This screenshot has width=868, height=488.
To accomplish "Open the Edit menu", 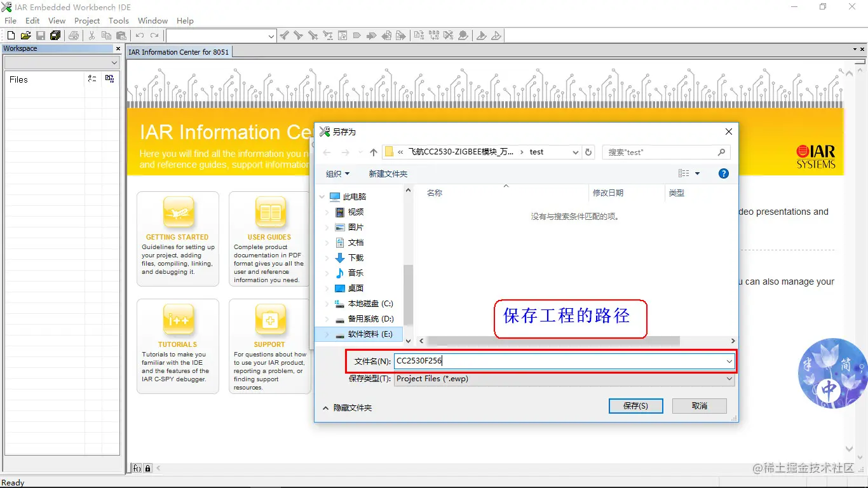I will pyautogui.click(x=32, y=20).
